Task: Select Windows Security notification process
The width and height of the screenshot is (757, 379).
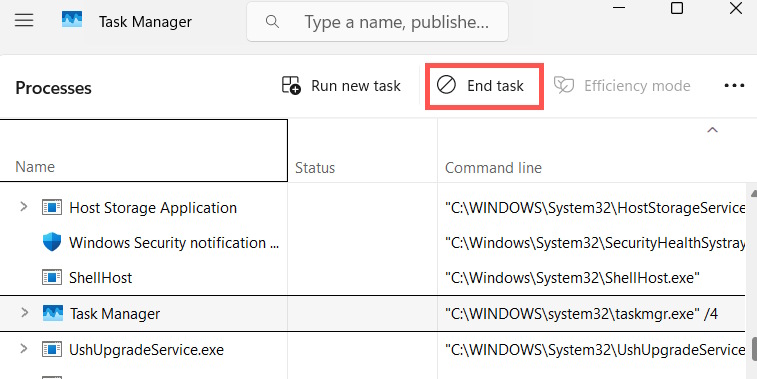Action: point(174,242)
